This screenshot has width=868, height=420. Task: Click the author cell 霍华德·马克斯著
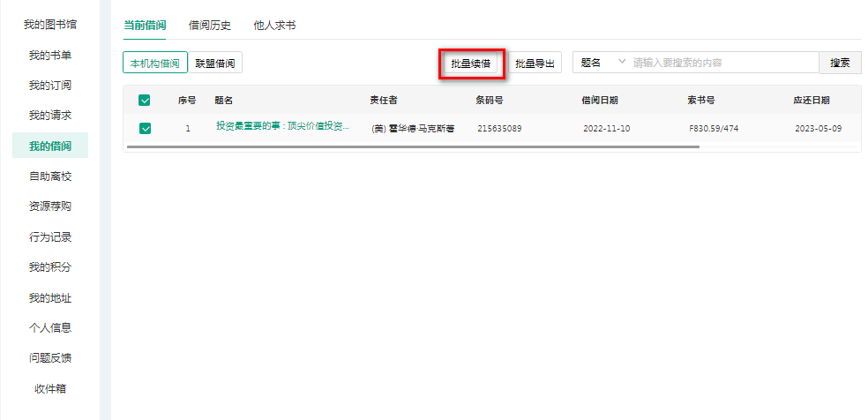pyautogui.click(x=413, y=129)
